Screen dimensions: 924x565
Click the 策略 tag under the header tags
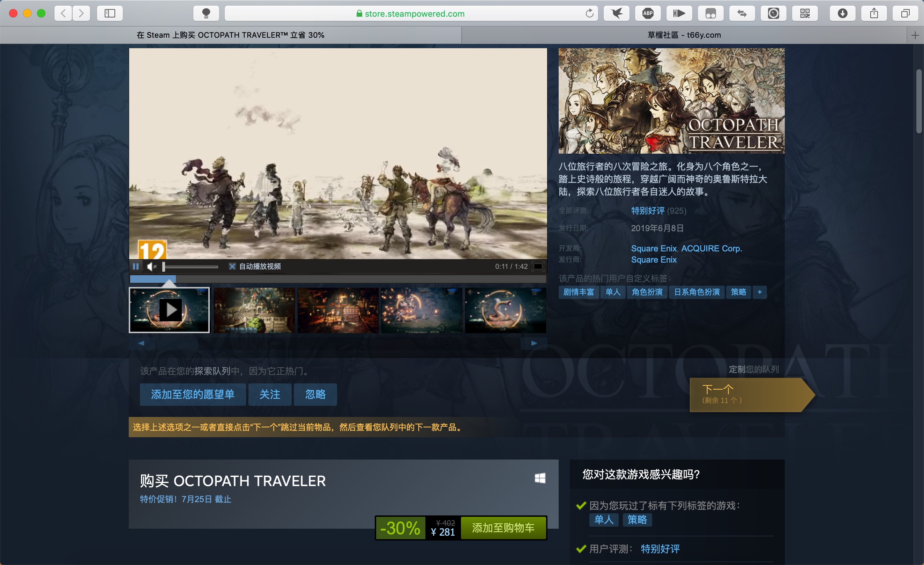[x=738, y=292]
